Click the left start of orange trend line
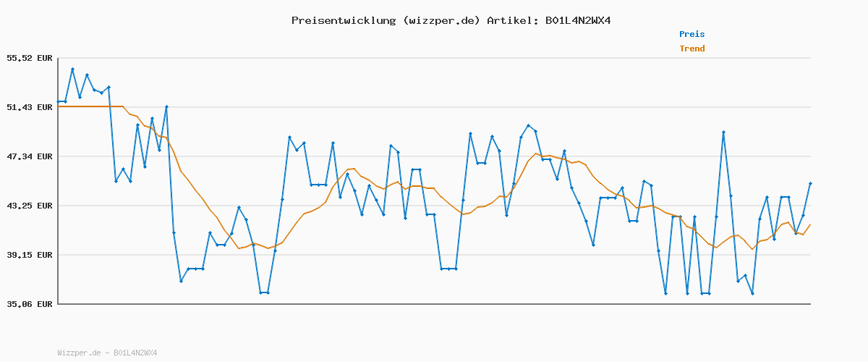 pos(59,106)
